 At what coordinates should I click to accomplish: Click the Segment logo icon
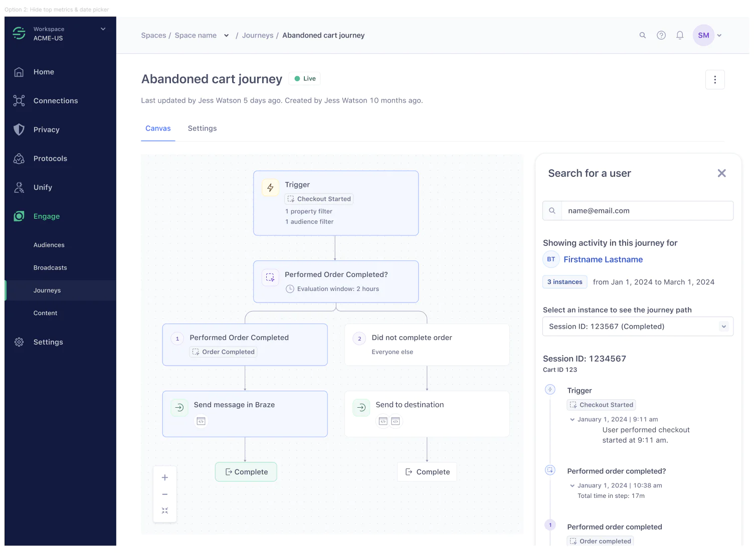point(19,33)
